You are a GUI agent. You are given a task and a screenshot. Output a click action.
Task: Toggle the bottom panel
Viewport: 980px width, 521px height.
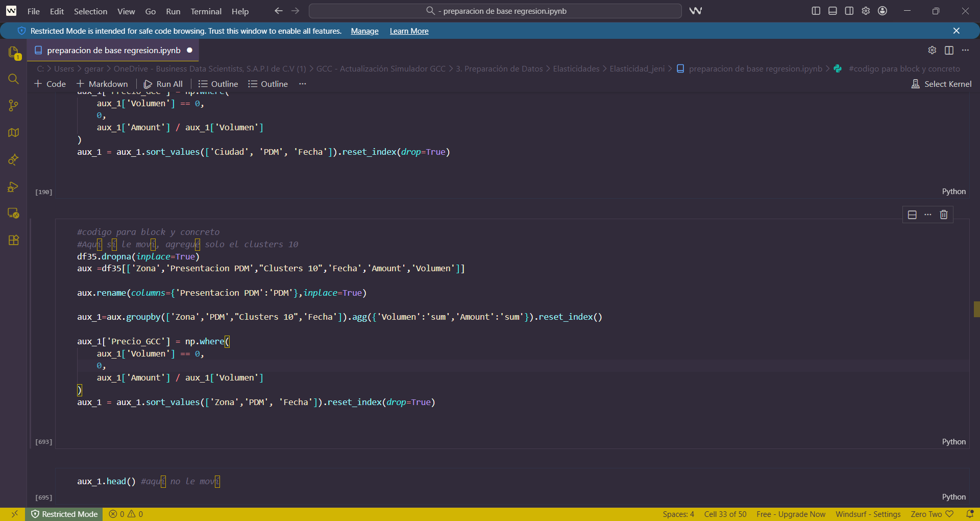832,11
